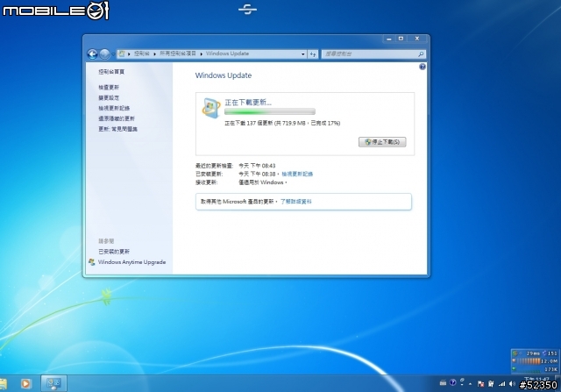The image size is (561, 392).
Task: Expand the arrow before 控制台 breadcrumb
Action: point(129,53)
